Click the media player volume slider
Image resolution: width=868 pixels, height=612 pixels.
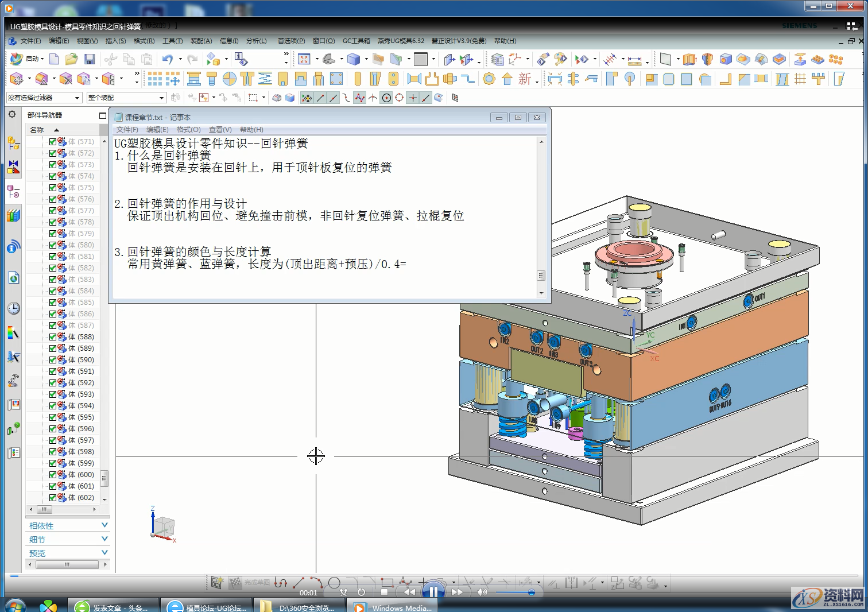[516, 592]
